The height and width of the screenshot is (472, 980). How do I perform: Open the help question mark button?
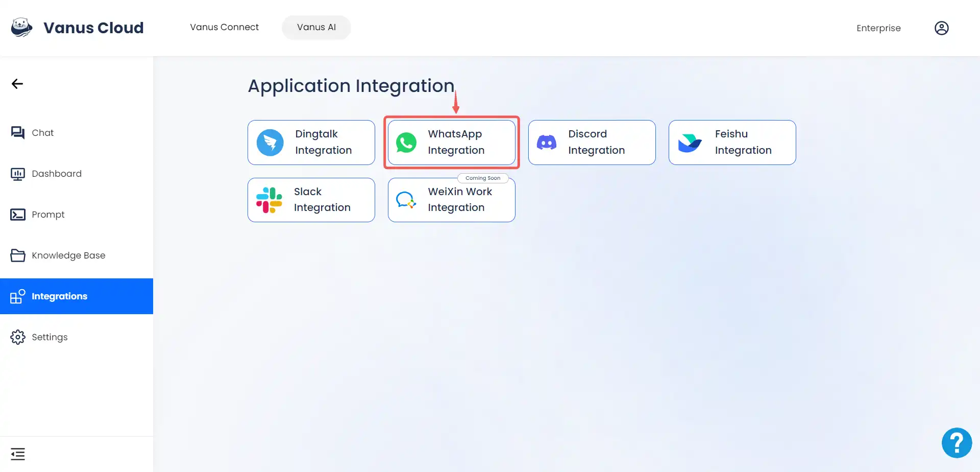[957, 443]
